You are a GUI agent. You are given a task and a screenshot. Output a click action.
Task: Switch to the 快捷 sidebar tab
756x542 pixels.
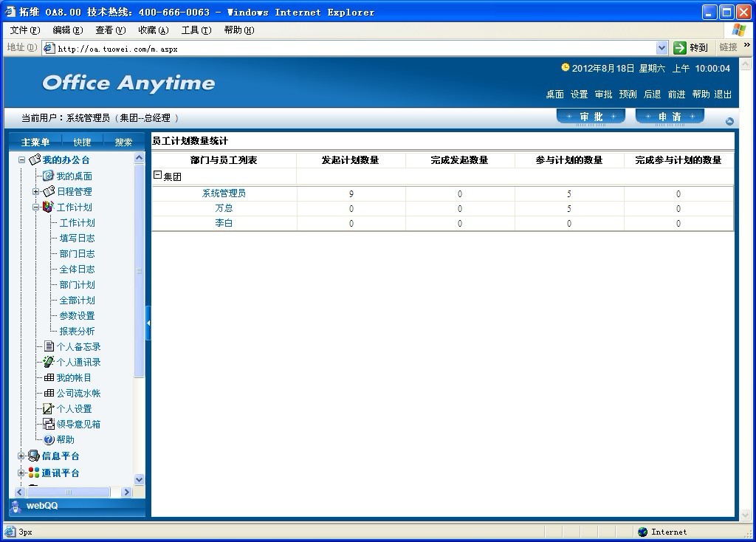click(x=82, y=143)
